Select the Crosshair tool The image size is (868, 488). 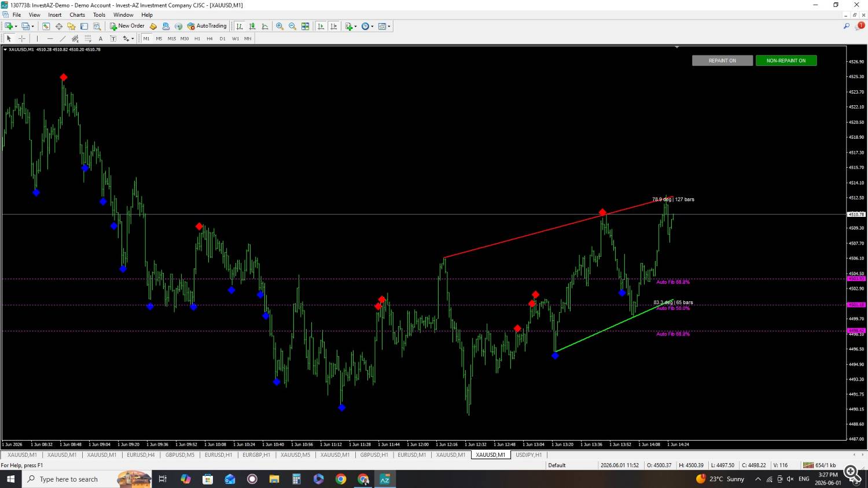point(22,39)
